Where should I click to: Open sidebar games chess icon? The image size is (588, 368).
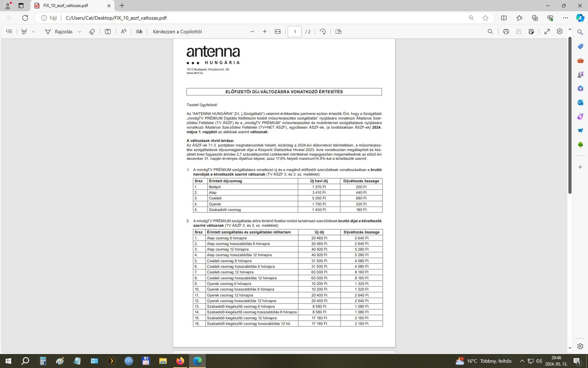(x=580, y=74)
